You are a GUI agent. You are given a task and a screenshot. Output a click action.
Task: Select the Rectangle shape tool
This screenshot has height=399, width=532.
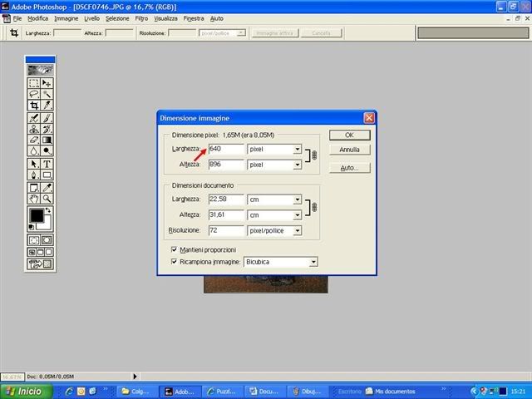pos(47,175)
